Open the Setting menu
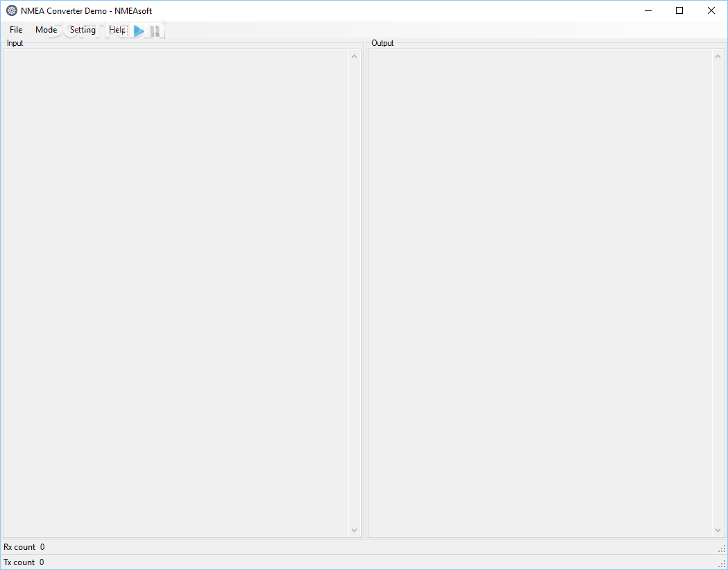 pyautogui.click(x=83, y=30)
